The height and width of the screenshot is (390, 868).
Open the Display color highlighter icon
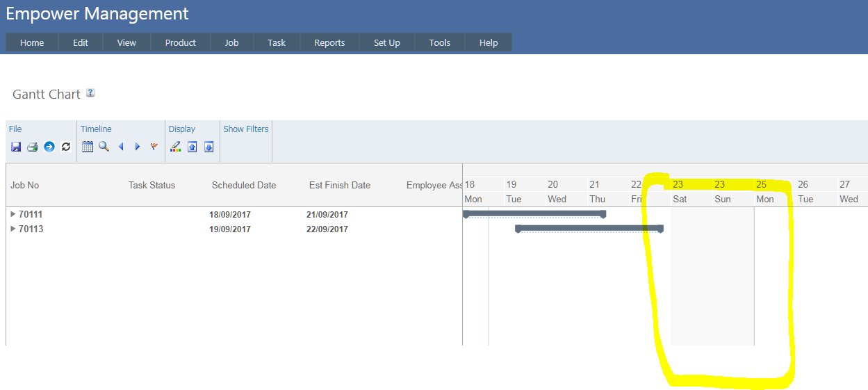(175, 147)
